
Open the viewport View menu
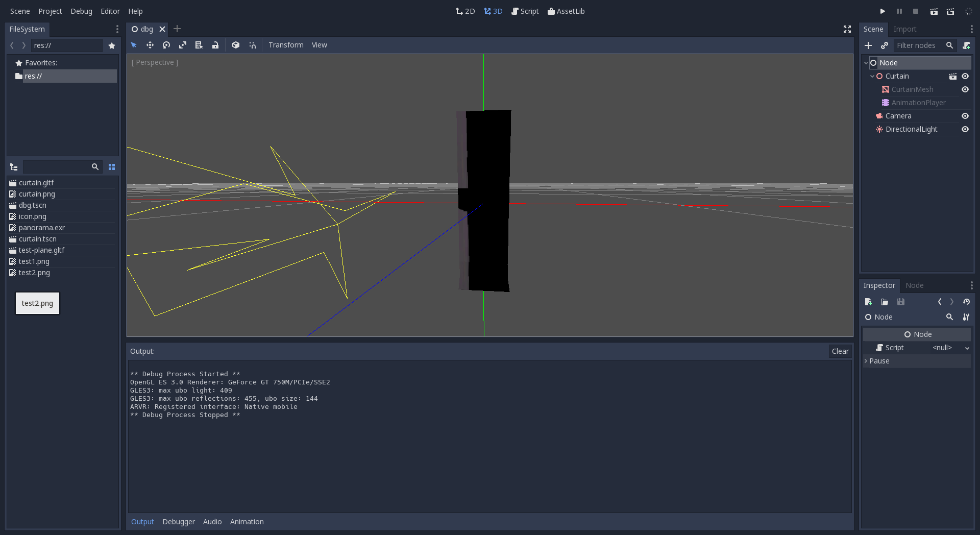[x=320, y=45]
